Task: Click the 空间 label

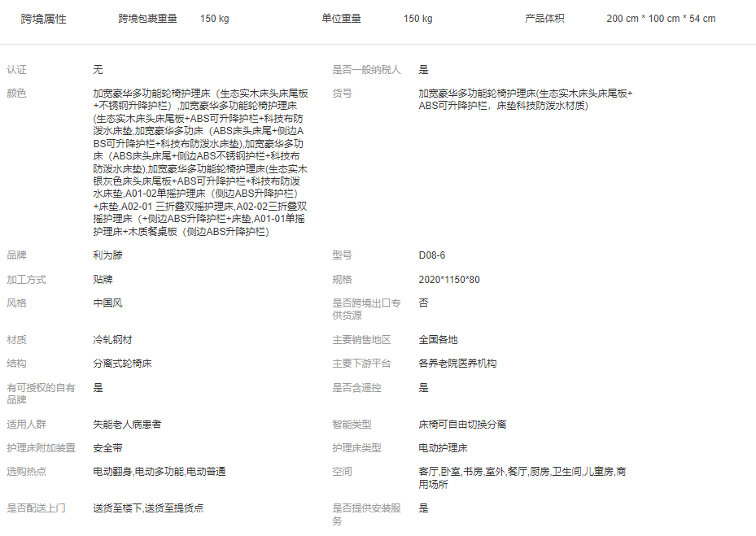Action: (x=342, y=472)
